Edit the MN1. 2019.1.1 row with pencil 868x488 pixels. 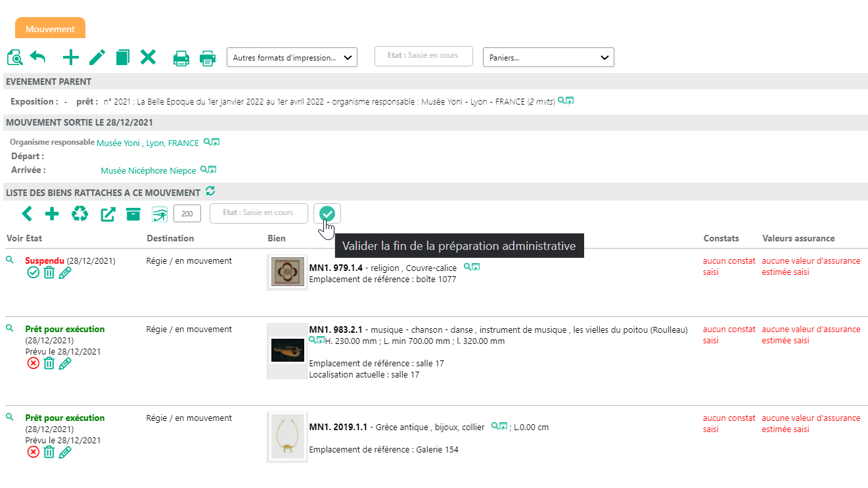[64, 452]
